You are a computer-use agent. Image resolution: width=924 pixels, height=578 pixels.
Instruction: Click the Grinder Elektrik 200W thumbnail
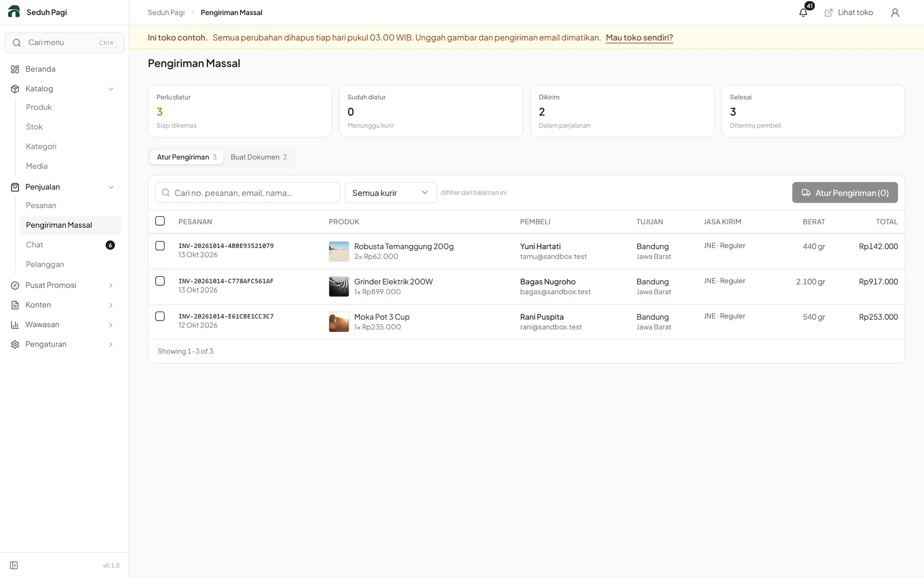pyautogui.click(x=339, y=287)
